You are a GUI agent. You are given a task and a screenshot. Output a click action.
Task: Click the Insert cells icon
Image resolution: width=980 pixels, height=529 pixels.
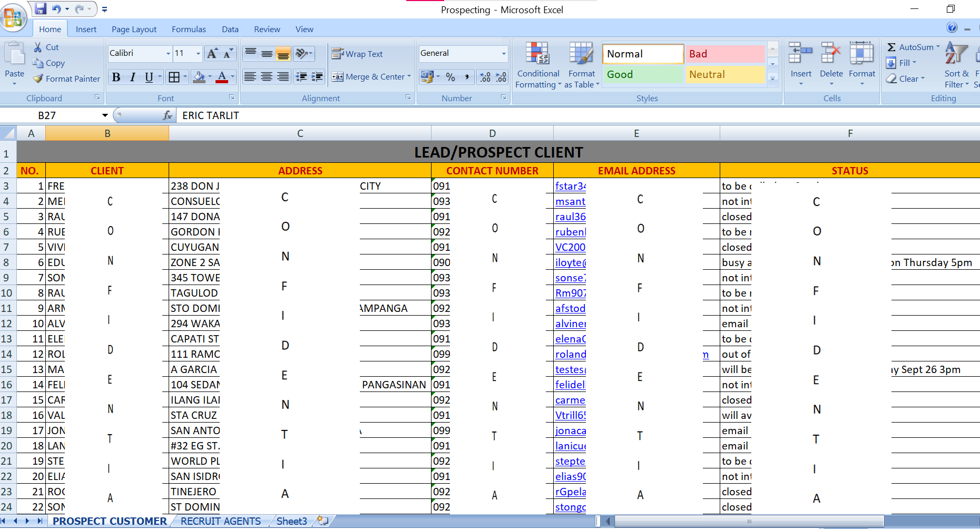click(800, 53)
